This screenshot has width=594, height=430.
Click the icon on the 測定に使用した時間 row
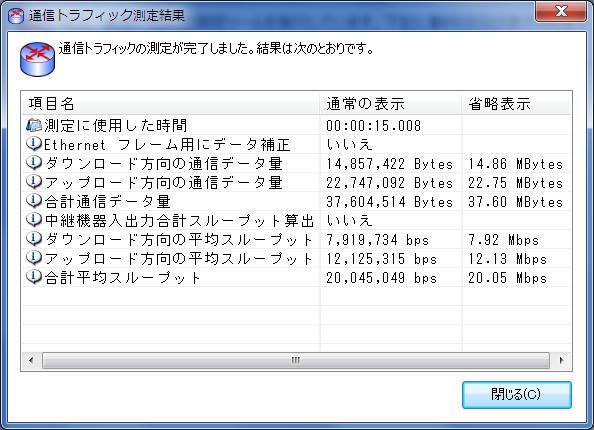(34, 125)
